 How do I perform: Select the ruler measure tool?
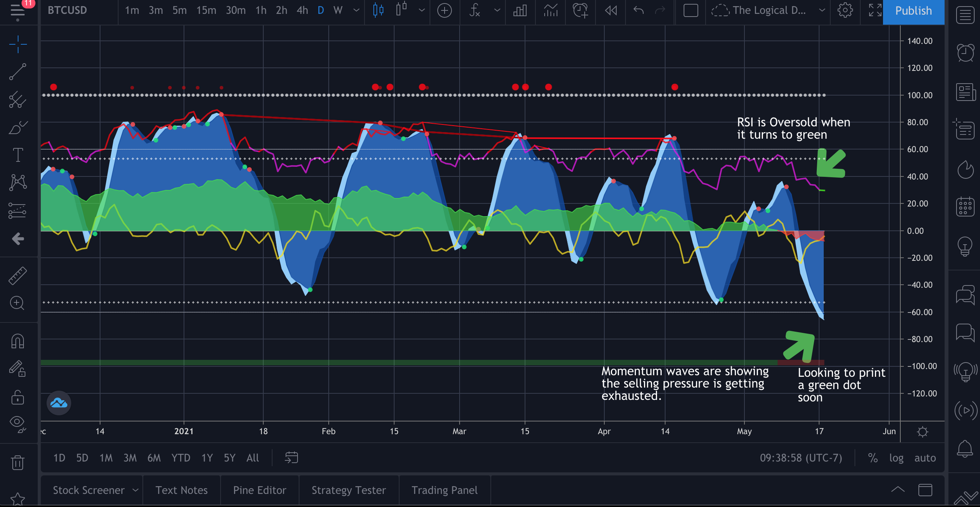18,275
